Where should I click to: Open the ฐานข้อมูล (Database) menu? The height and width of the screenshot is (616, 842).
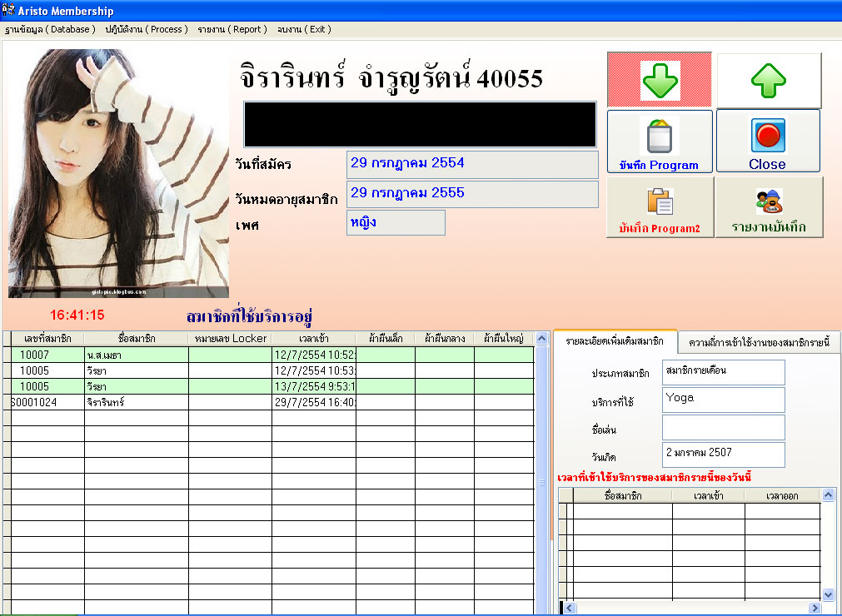coord(50,29)
